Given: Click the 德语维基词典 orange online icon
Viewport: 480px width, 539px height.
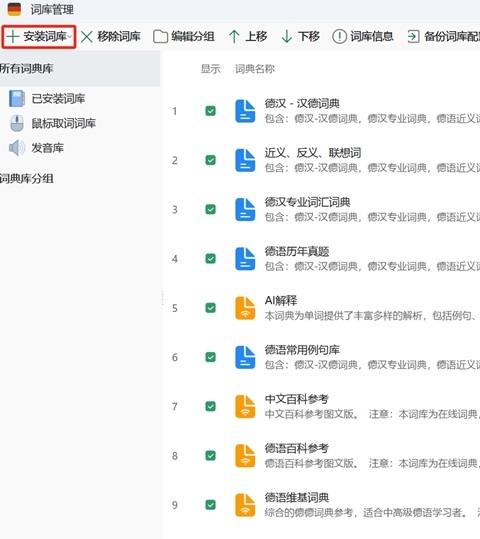Looking at the screenshot, I should point(245,505).
